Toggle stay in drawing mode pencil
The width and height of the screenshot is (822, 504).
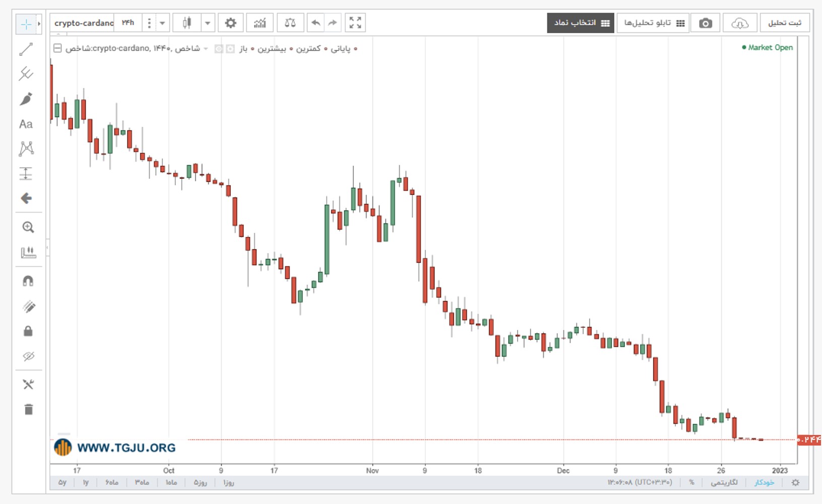click(28, 306)
